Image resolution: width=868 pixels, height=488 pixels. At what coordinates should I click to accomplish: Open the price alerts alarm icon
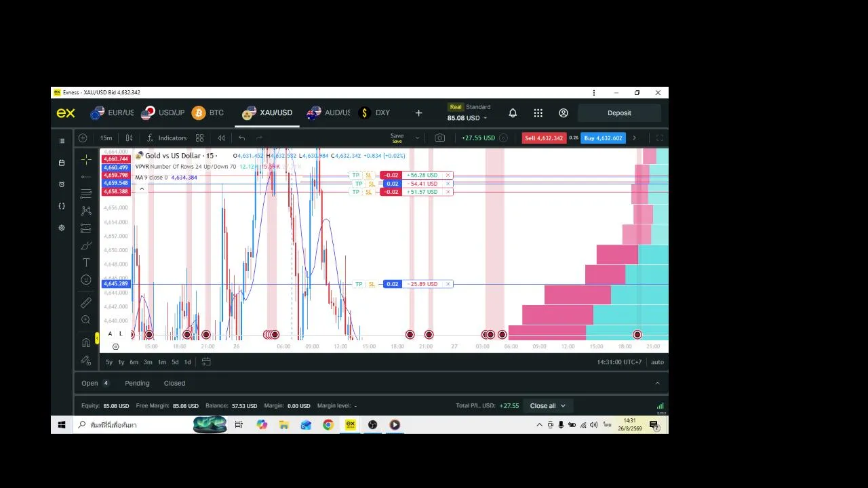62,184
